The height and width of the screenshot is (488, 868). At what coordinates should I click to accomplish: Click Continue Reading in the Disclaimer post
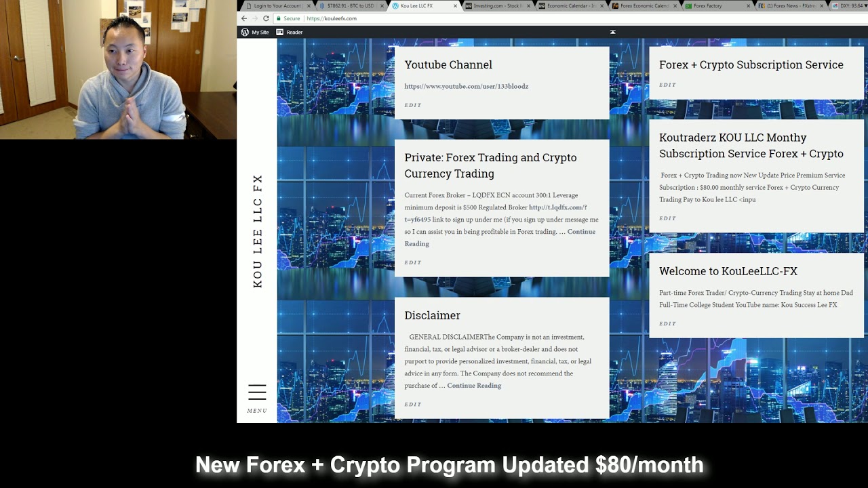[x=474, y=386]
